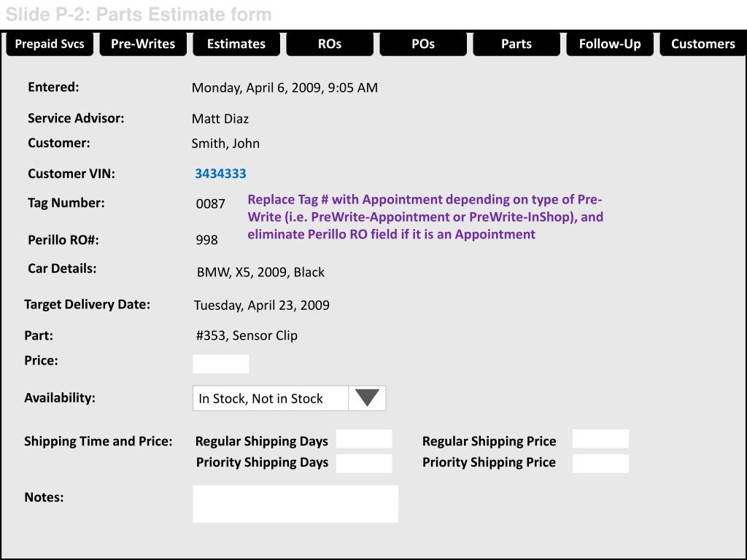Click the Price input field
This screenshot has width=747, height=560.
[220, 364]
